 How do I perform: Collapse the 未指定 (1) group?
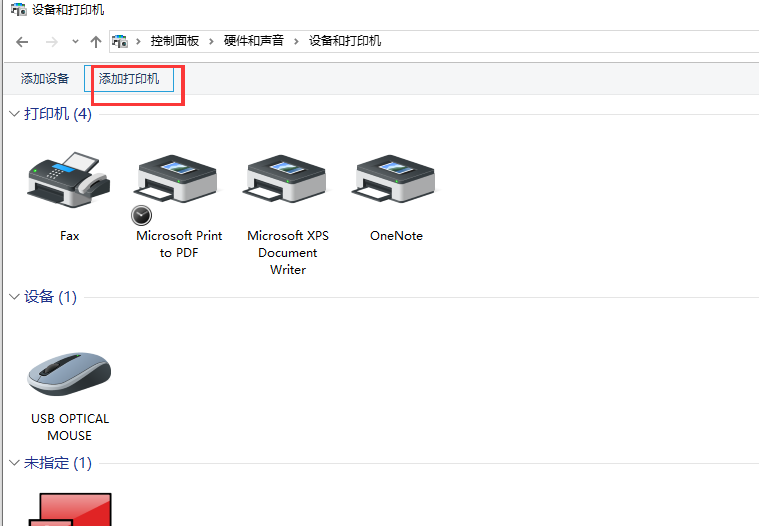15,463
